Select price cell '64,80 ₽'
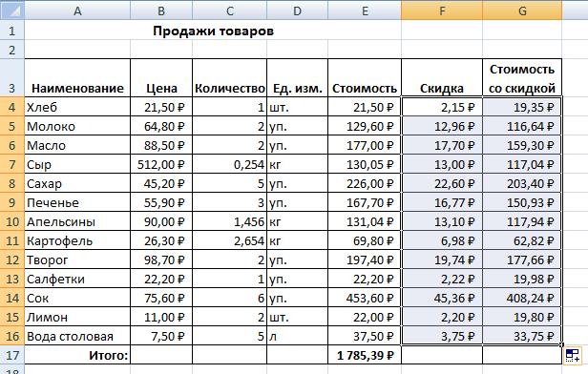Image resolution: width=588 pixels, height=374 pixels. (x=161, y=126)
